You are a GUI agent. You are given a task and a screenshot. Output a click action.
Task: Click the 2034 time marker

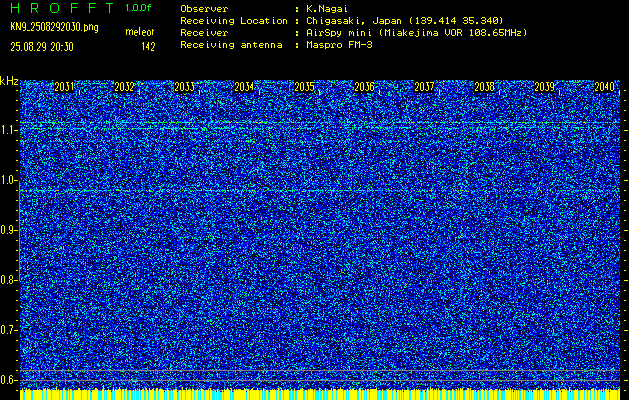pos(244,87)
